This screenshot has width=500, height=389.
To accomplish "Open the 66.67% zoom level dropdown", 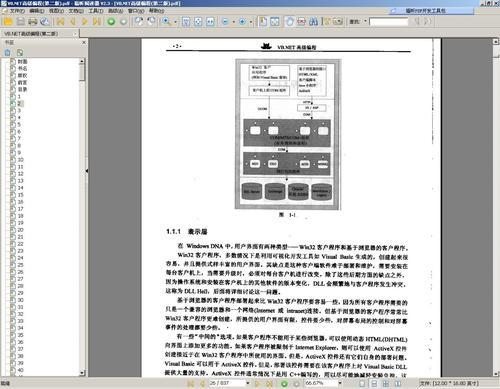I will 340,383.
